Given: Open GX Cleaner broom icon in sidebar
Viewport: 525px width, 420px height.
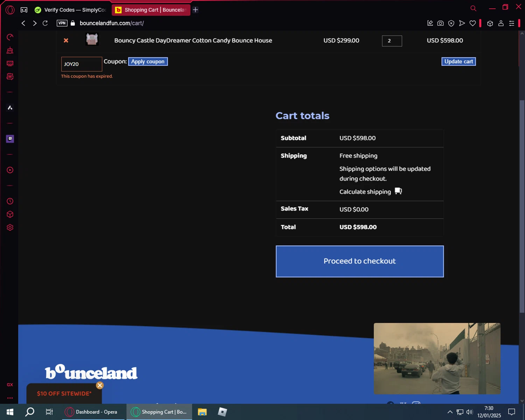Looking at the screenshot, I should pos(10,50).
